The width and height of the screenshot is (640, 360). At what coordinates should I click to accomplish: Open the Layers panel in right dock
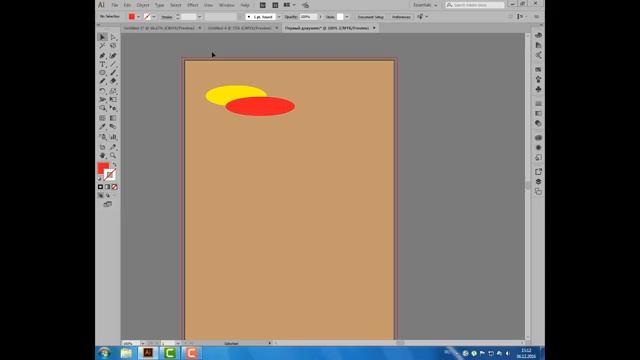click(538, 182)
